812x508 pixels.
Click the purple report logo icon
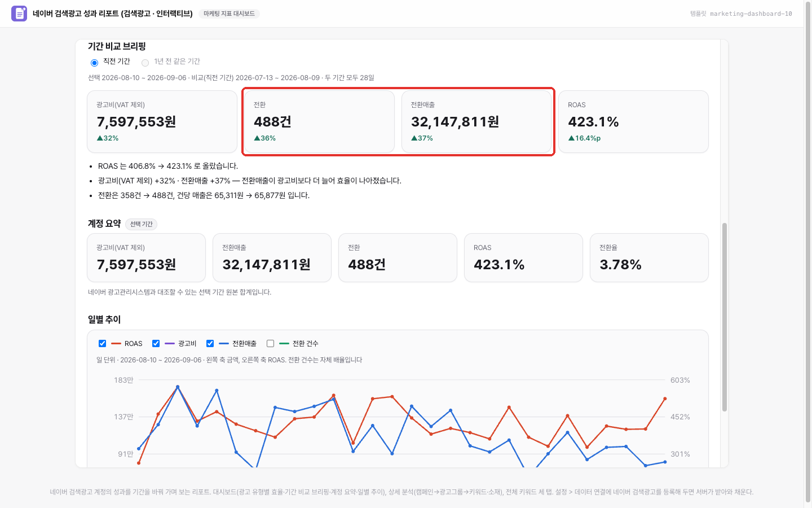pos(19,14)
